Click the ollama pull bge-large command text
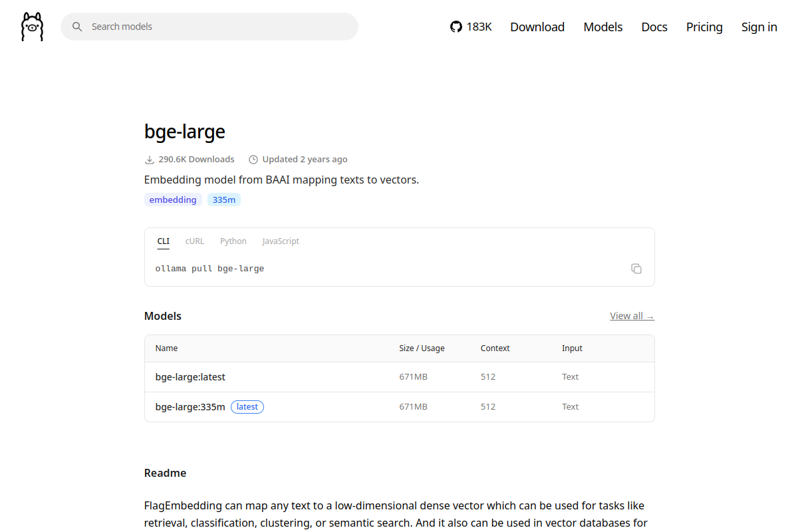The width and height of the screenshot is (798, 532). click(x=209, y=269)
